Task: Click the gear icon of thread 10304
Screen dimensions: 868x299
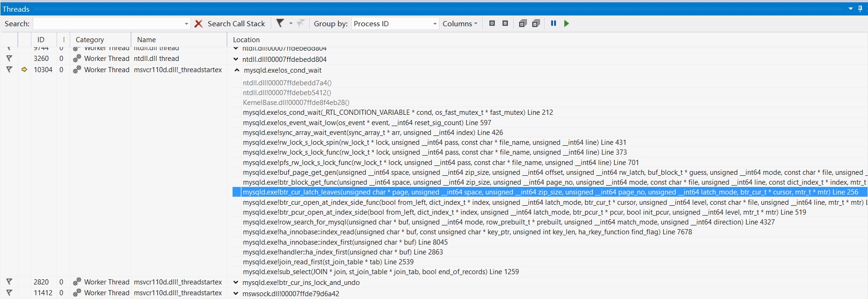Action: tap(77, 69)
